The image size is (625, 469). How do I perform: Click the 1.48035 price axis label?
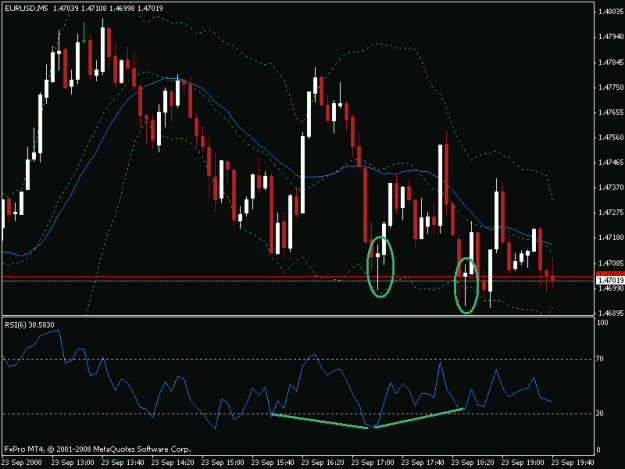pos(611,12)
